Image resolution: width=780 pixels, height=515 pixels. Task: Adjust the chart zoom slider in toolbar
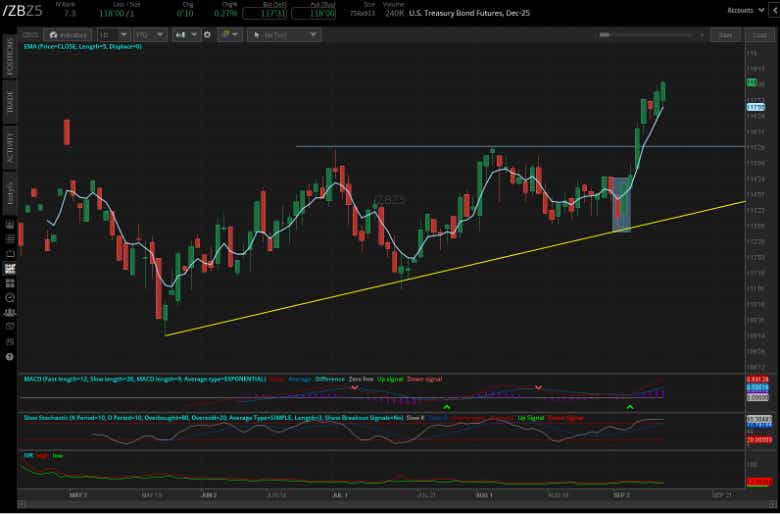646,35
